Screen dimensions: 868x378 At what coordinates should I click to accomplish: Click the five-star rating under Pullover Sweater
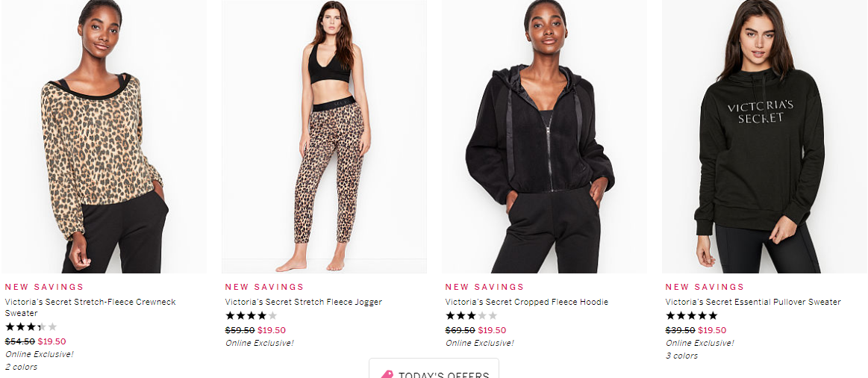click(691, 316)
